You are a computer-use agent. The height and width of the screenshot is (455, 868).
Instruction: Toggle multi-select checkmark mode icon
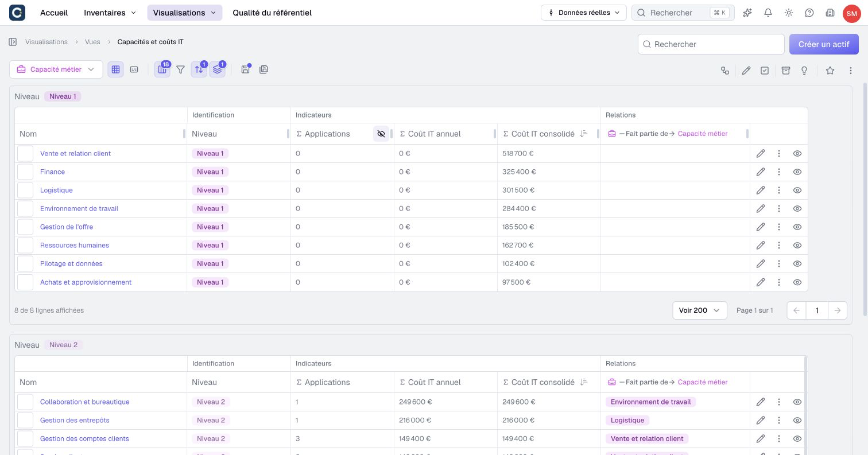pos(765,71)
